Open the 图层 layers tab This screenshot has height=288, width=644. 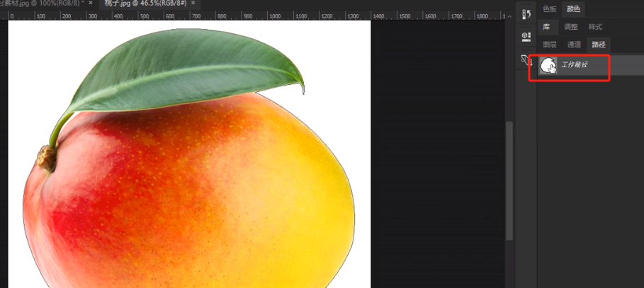[550, 45]
